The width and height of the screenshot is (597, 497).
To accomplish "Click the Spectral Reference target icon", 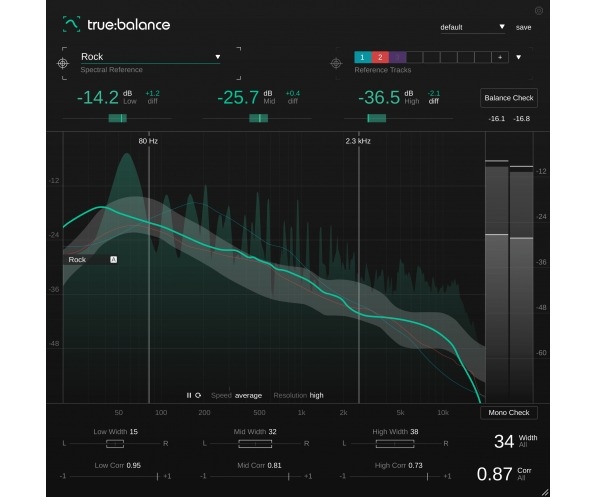I will [x=63, y=63].
